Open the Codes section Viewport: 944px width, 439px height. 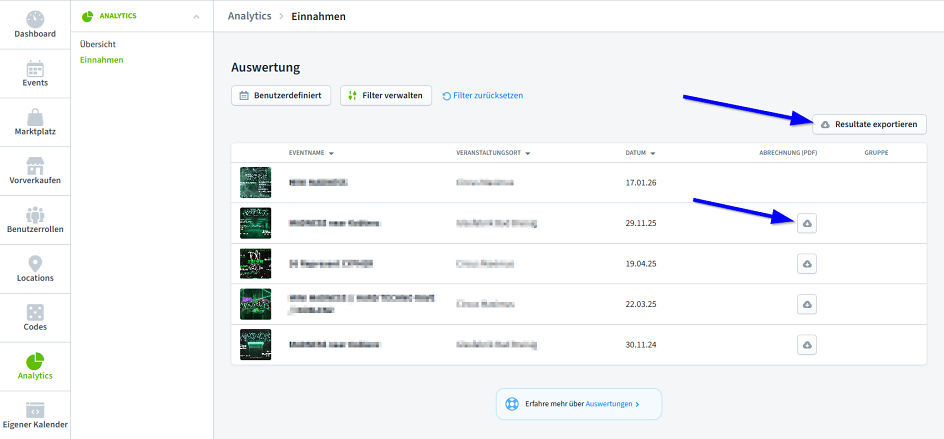35,318
